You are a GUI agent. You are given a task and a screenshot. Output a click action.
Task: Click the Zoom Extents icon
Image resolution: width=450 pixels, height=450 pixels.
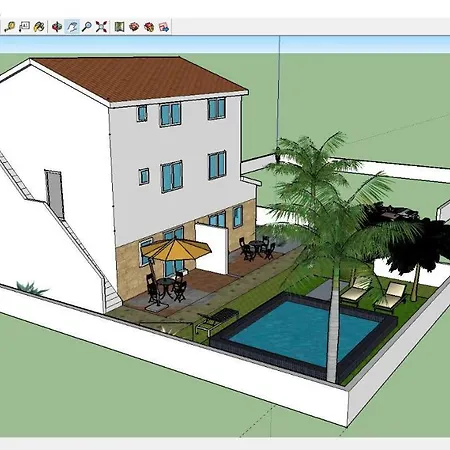click(x=102, y=27)
